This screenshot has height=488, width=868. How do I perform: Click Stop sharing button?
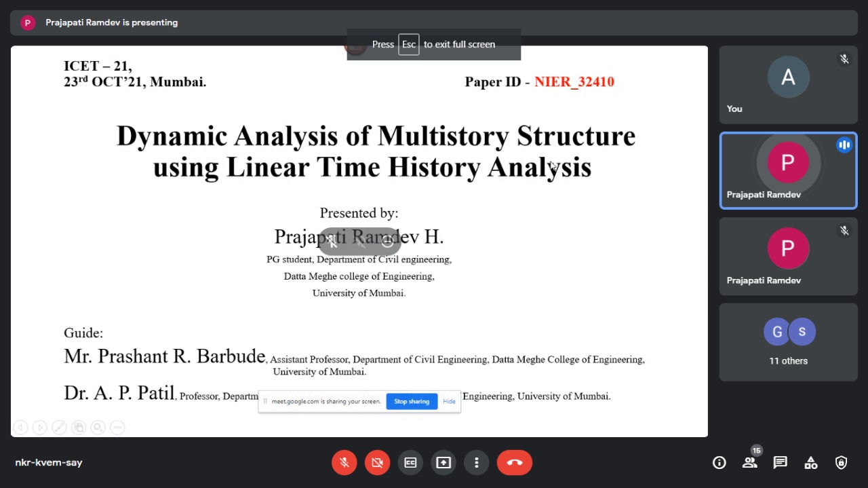(412, 401)
